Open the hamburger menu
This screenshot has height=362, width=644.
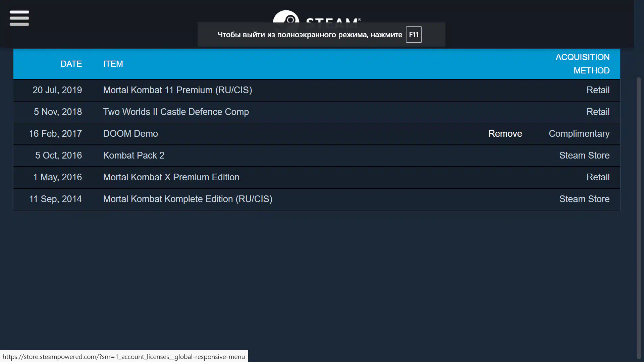19,18
